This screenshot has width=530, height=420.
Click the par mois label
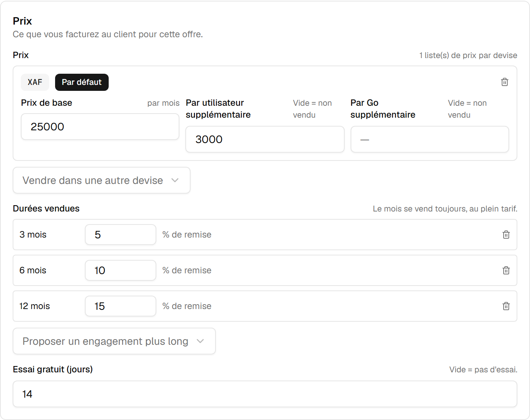163,103
